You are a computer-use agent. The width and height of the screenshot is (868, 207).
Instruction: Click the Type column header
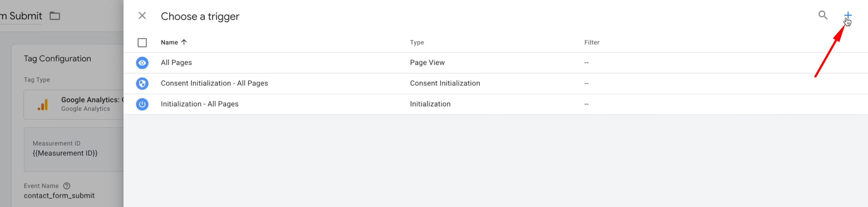pyautogui.click(x=417, y=43)
